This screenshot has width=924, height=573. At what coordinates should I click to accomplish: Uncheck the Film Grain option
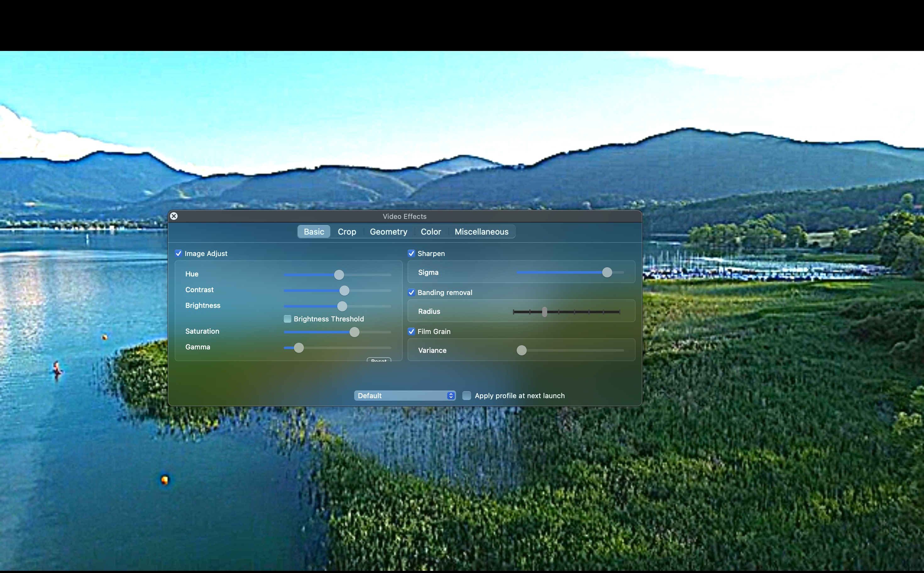(412, 331)
